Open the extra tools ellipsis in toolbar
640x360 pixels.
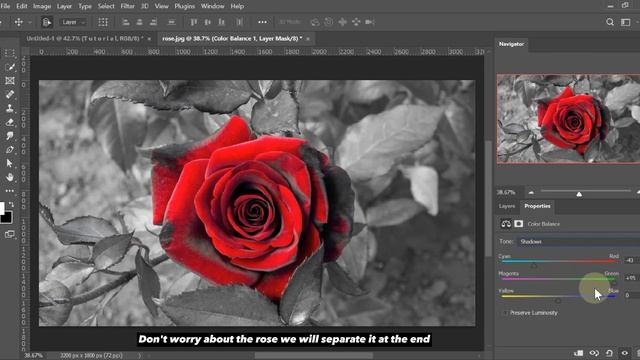pyautogui.click(x=10, y=191)
